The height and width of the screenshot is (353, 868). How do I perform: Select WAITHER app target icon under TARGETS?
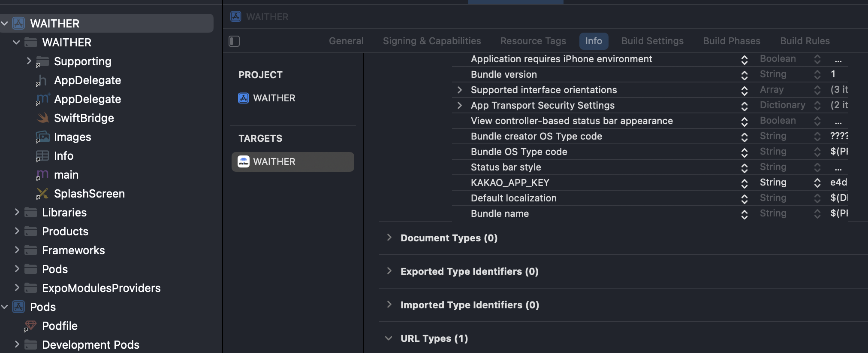244,161
